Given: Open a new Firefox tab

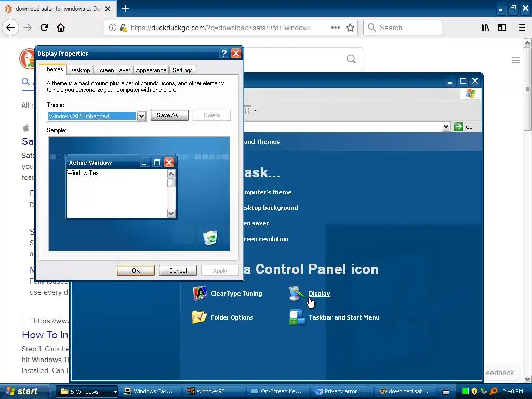Looking at the screenshot, I should pyautogui.click(x=125, y=8).
